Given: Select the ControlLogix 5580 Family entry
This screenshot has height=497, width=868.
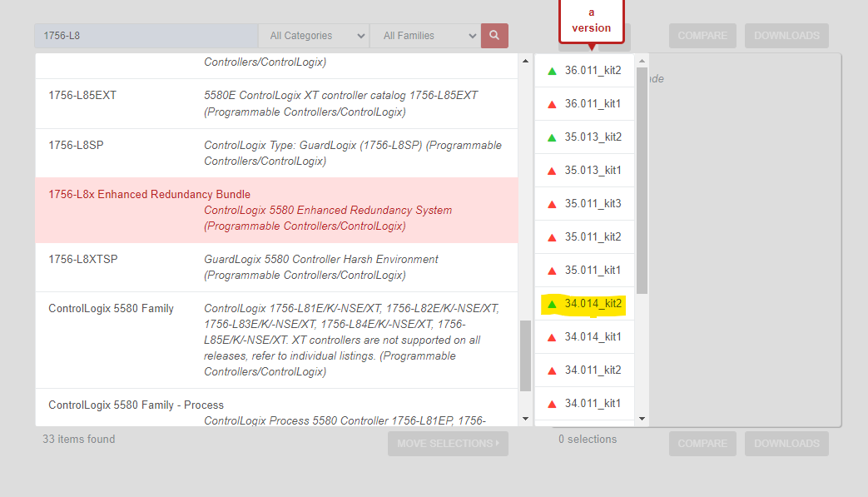Looking at the screenshot, I should (276, 340).
